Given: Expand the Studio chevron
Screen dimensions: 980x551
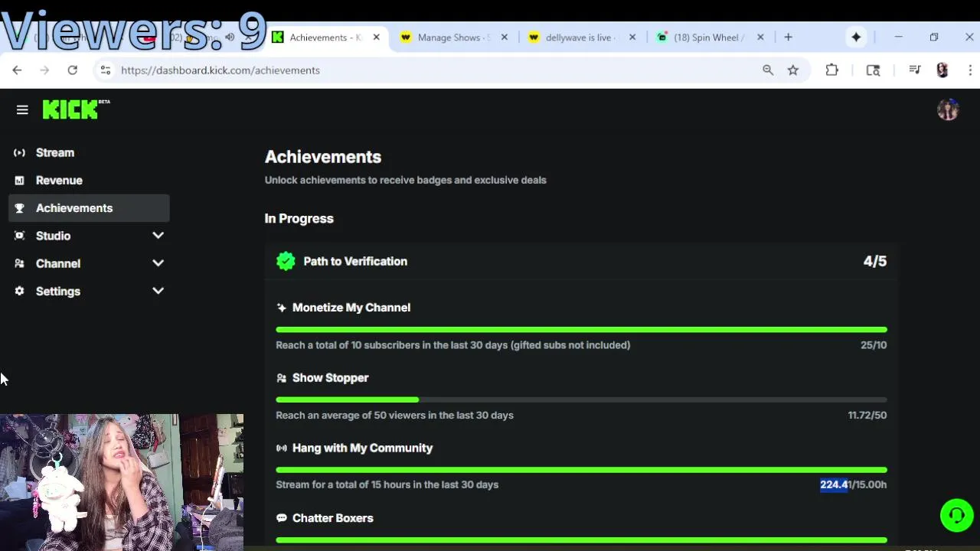Looking at the screenshot, I should 158,236.
